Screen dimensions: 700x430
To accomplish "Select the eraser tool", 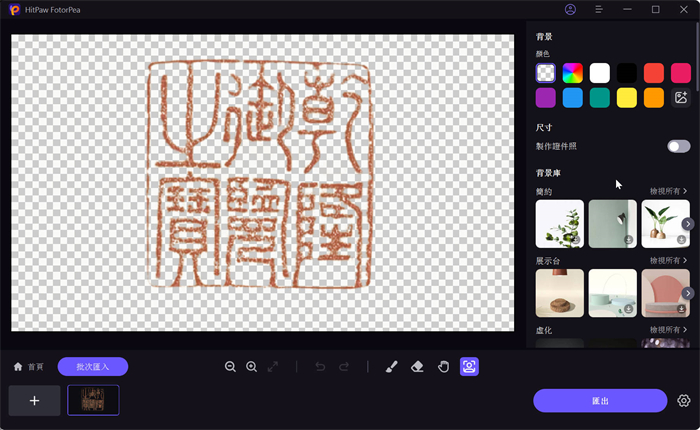I will tap(417, 367).
